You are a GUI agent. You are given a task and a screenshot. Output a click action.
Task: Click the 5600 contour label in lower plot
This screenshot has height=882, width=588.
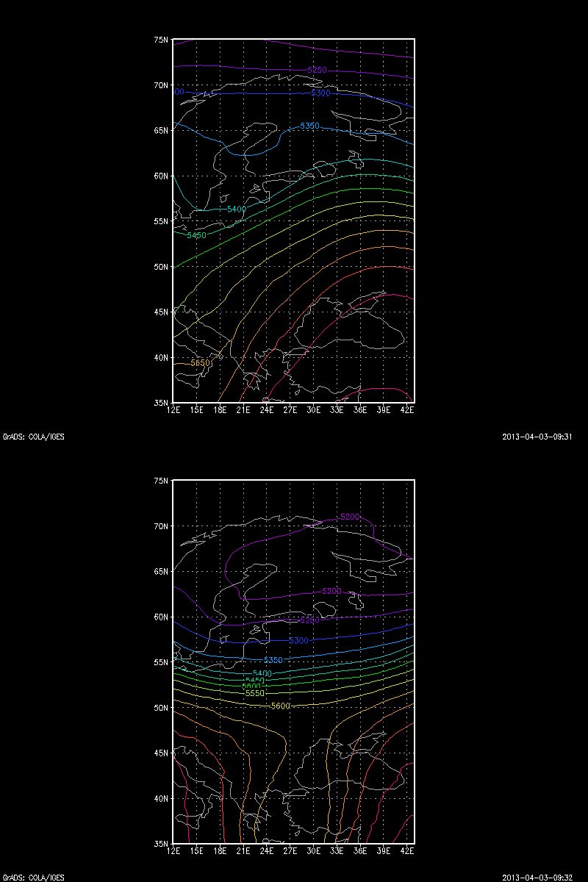point(281,706)
